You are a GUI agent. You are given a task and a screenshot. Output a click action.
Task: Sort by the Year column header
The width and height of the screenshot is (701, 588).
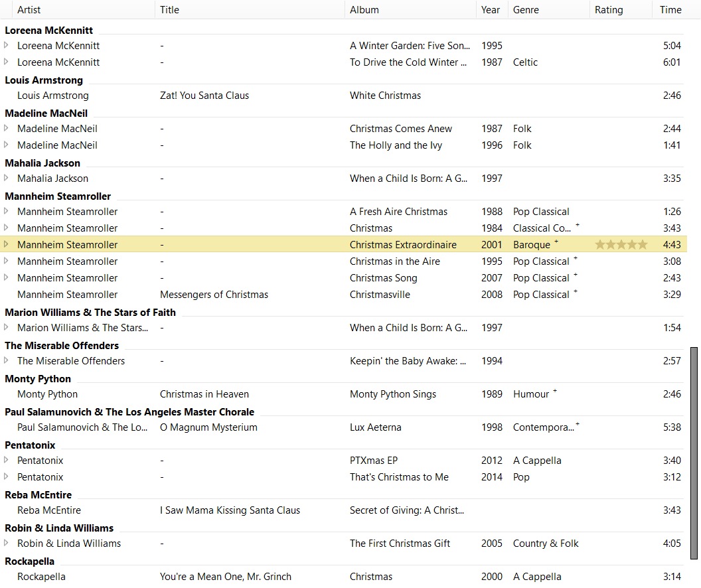(x=491, y=10)
